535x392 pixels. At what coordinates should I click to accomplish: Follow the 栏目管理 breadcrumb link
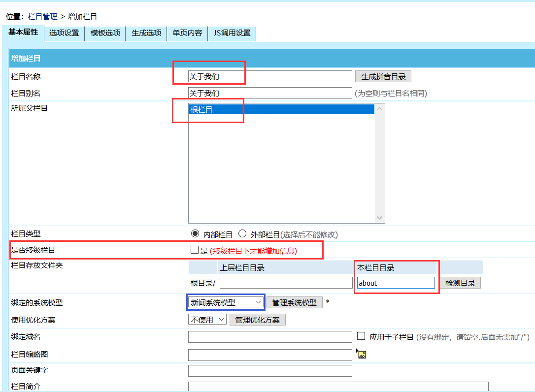[43, 16]
